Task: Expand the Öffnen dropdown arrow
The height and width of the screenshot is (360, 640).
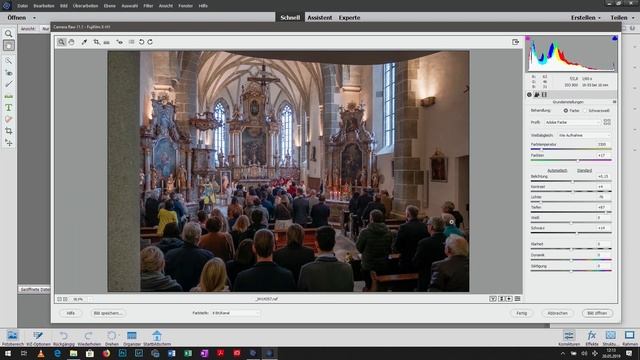Action: point(34,18)
